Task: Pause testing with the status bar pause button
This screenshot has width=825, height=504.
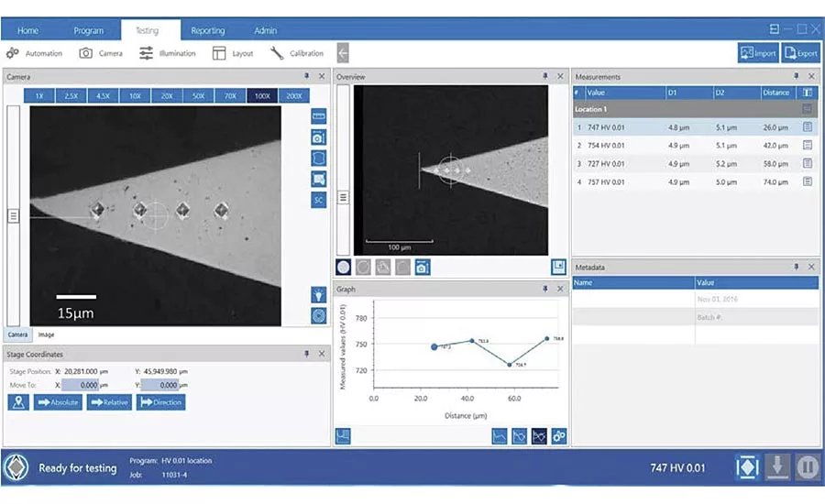Action: click(808, 466)
